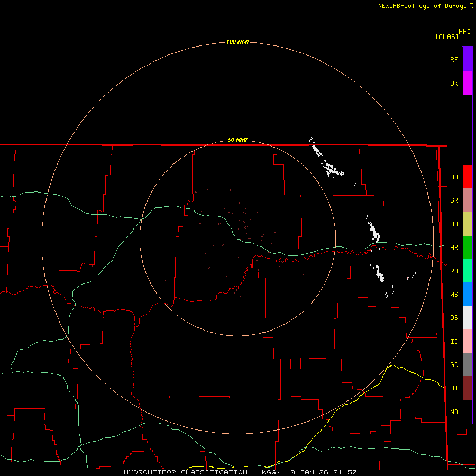Pick the RA bright green legend swatch
Screen dimensions: 476x476
pyautogui.click(x=467, y=271)
